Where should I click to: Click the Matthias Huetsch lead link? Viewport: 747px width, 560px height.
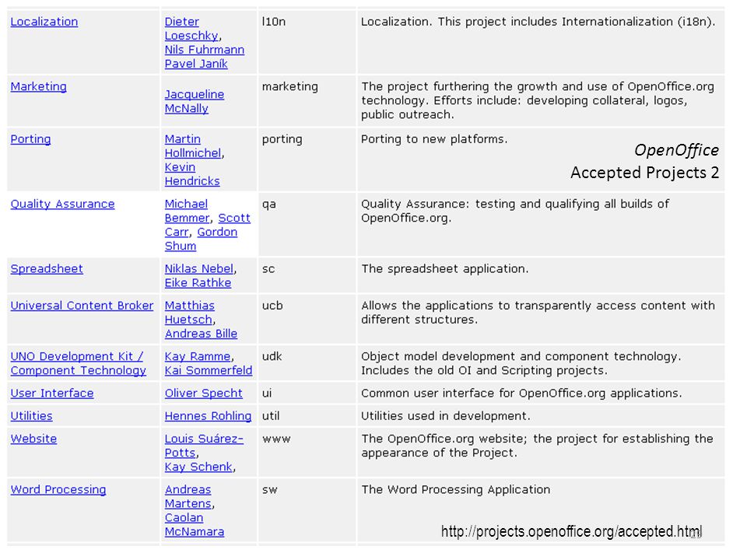click(189, 313)
